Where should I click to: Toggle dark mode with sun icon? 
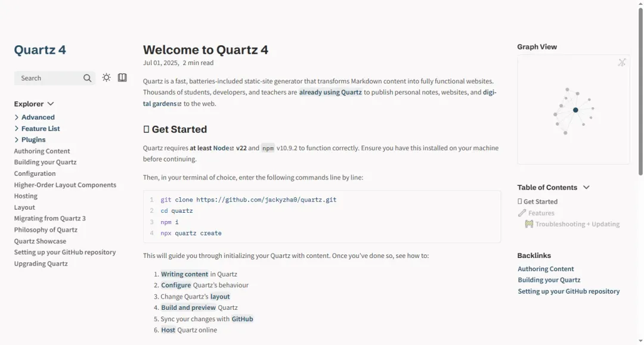pyautogui.click(x=106, y=77)
